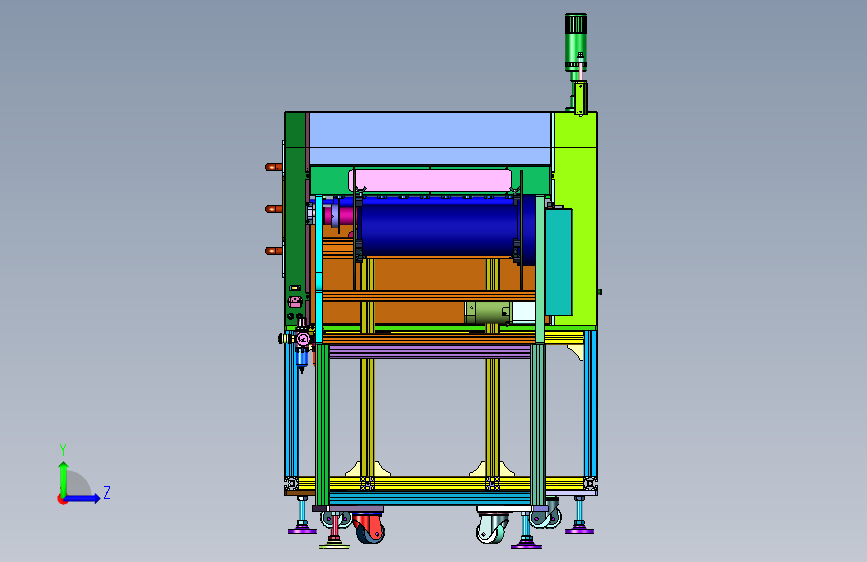Select the orange-brown back plate below the drum

(429, 290)
